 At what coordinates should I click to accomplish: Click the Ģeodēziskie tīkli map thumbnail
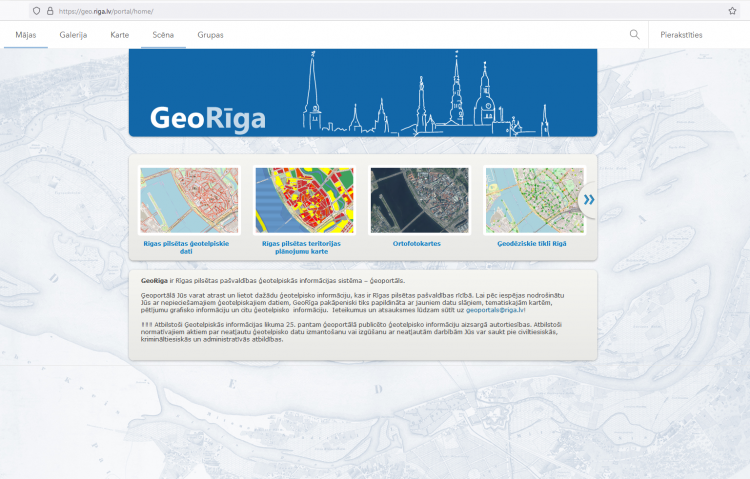pyautogui.click(x=535, y=200)
